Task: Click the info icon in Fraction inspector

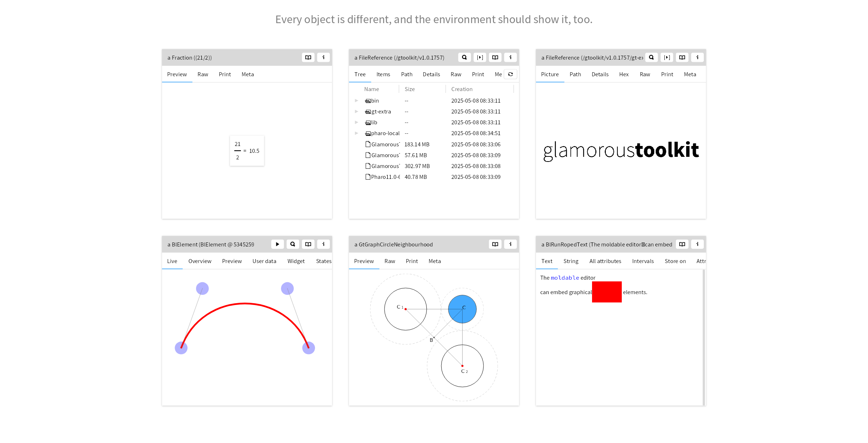Action: [323, 57]
